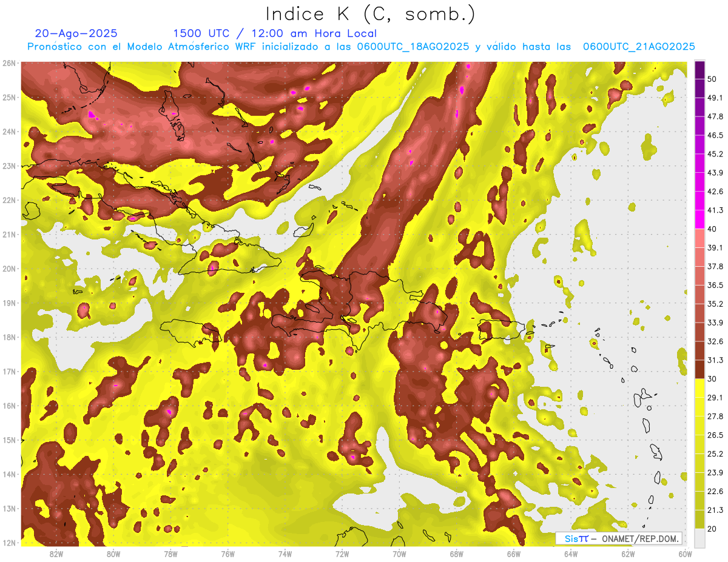Viewport: 728px width, 562px height.
Task: Click the "45.2" color bar label
Action: pos(715,154)
